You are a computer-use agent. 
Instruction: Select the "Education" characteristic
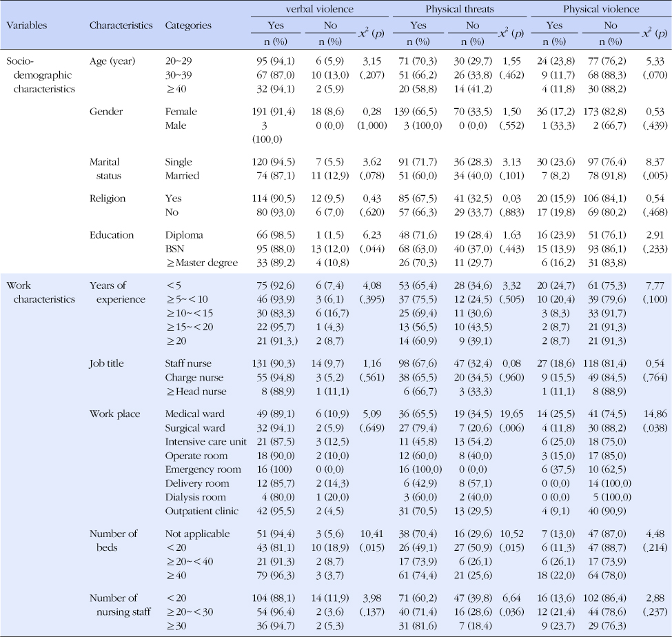pyautogui.click(x=112, y=235)
